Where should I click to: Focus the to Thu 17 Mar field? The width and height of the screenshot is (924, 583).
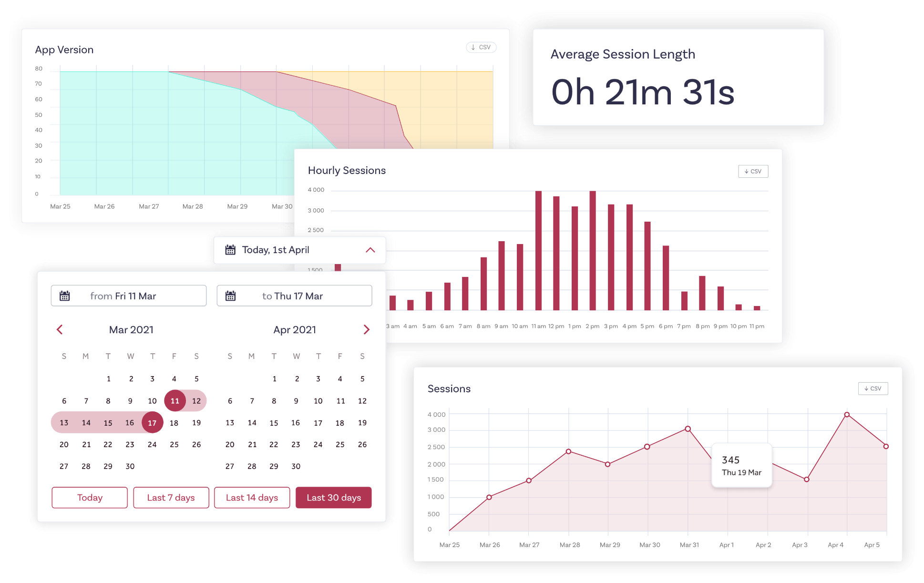tap(294, 296)
